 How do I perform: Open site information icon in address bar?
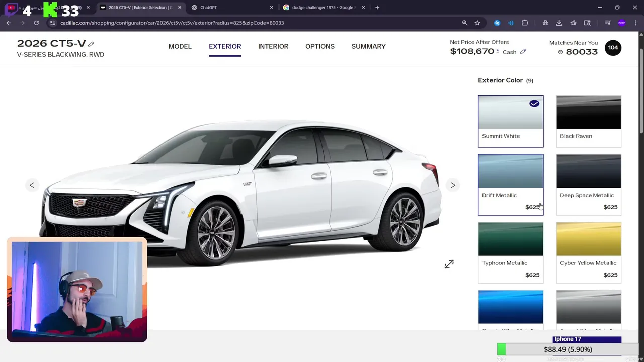click(x=52, y=23)
